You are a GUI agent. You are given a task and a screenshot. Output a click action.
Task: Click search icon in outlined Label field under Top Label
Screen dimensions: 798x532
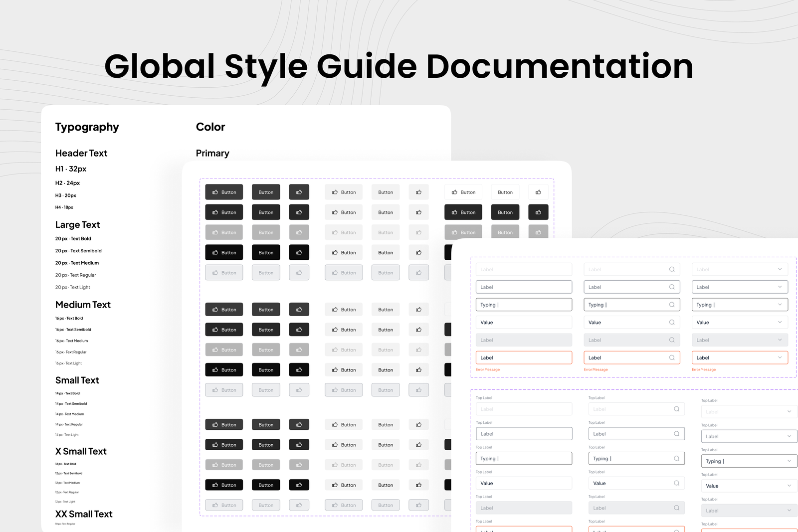(677, 434)
